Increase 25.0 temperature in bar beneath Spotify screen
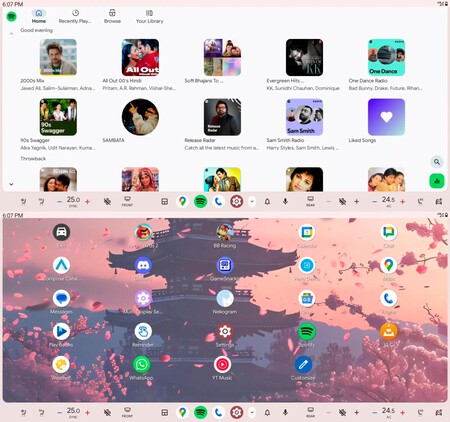Image resolution: width=450 pixels, height=422 pixels. coord(87,202)
